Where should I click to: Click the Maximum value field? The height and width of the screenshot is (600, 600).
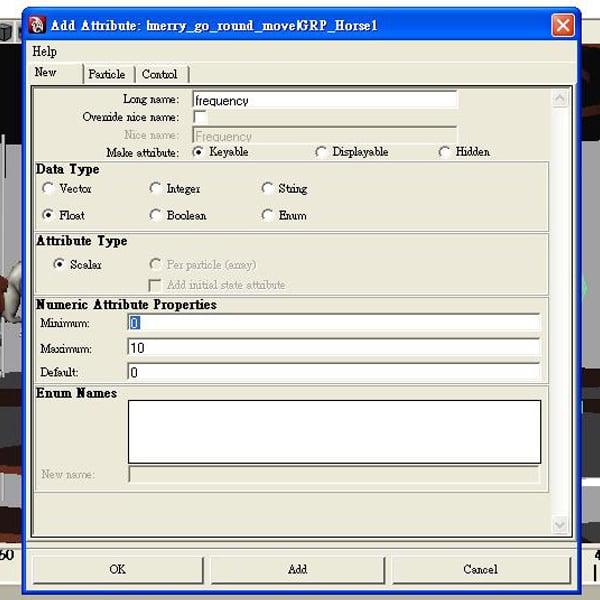click(334, 347)
